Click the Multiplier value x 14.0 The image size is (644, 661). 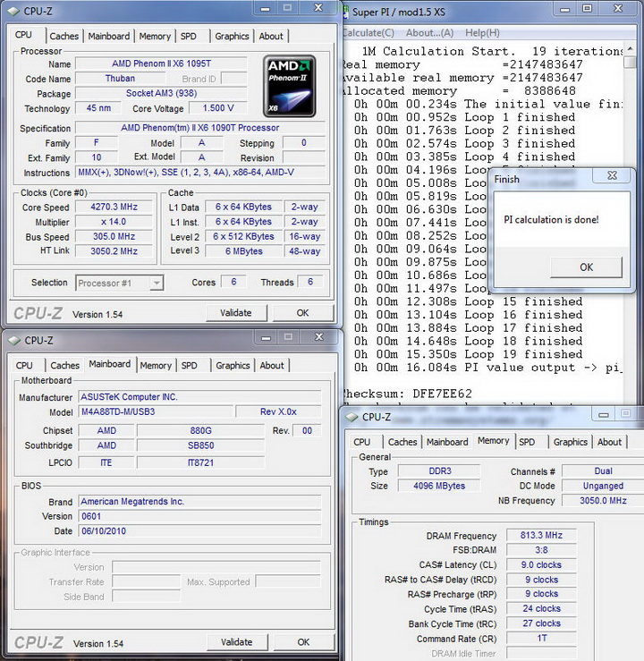pos(114,222)
